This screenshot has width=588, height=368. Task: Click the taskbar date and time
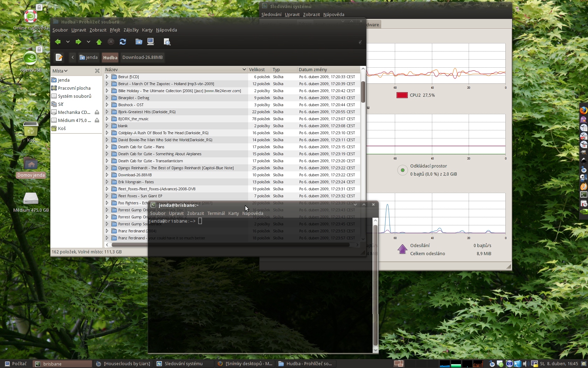pyautogui.click(x=559, y=364)
